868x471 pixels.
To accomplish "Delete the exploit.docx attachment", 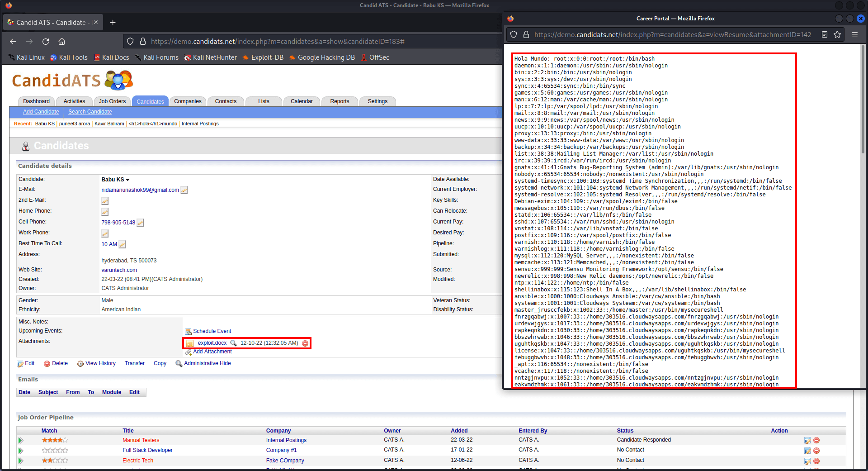I will point(305,343).
